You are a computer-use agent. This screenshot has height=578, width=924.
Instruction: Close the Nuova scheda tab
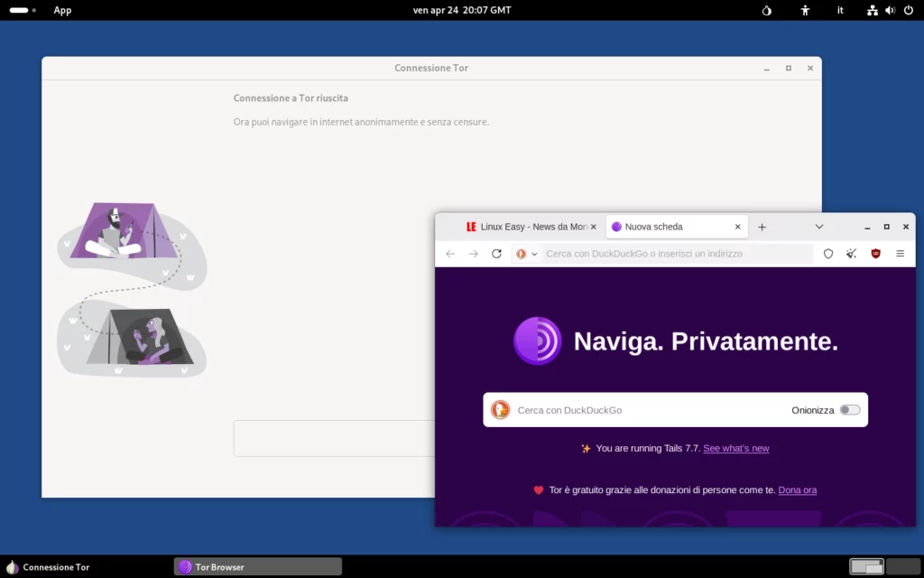(x=737, y=227)
